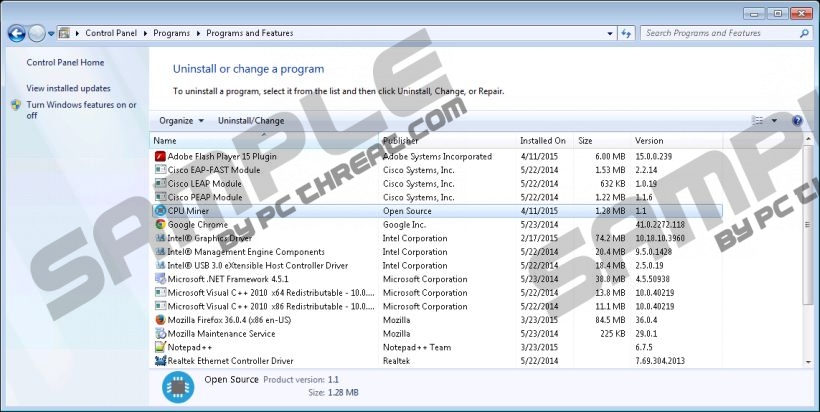Click the Intel Graphics Driver icon
820x412 pixels.
(161, 238)
